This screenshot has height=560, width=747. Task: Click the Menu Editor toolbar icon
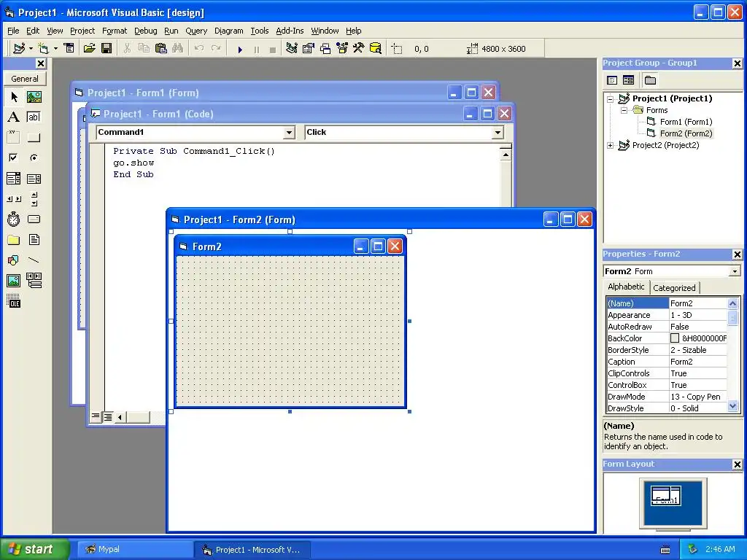coord(69,49)
